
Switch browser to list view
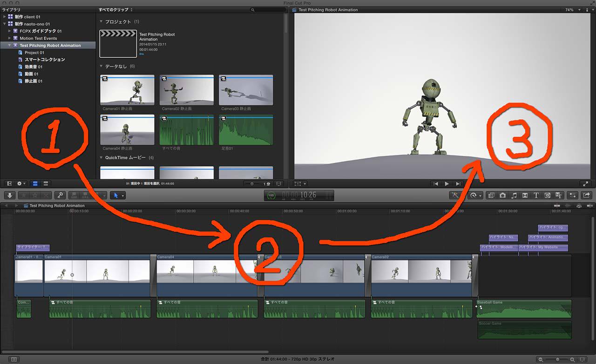45,183
